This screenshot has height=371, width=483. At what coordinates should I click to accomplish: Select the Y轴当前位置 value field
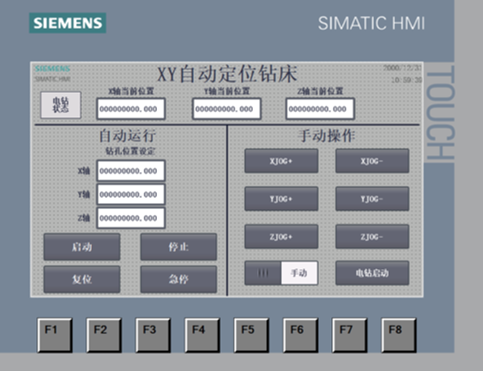tap(227, 109)
